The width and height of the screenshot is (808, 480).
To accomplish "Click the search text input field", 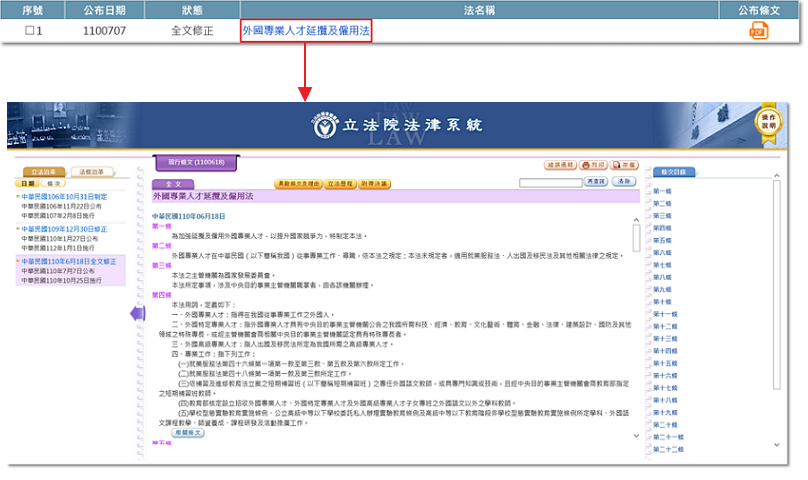I will [x=549, y=183].
